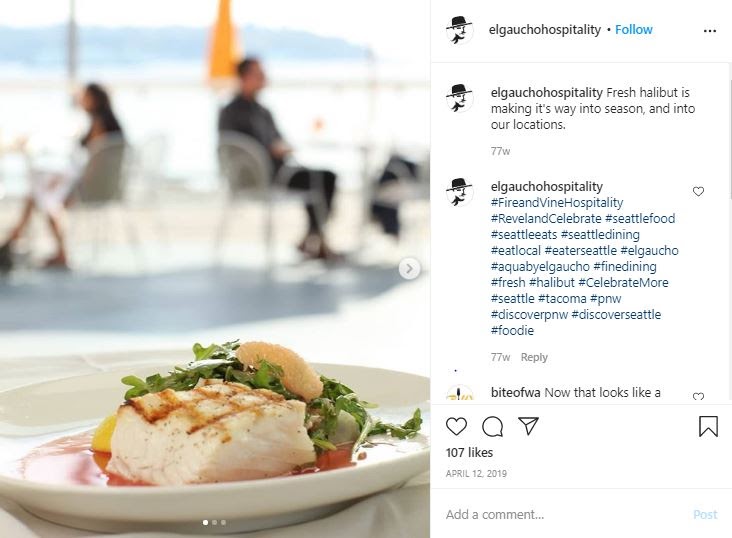
Task: Open the #seattlefood hashtag
Action: point(640,219)
